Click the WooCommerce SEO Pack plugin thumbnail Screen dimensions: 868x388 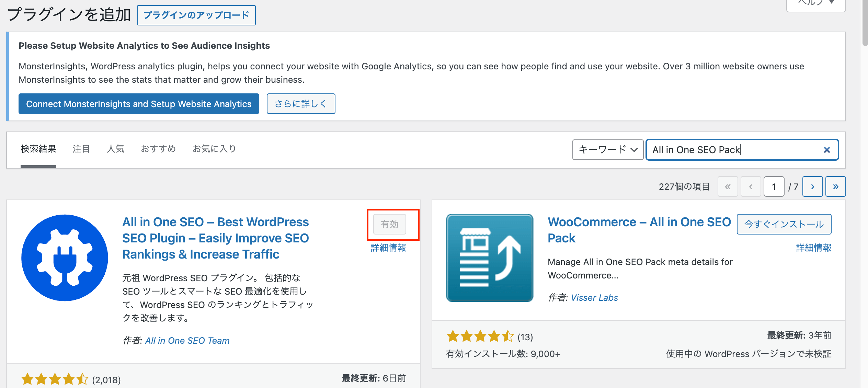click(x=490, y=258)
